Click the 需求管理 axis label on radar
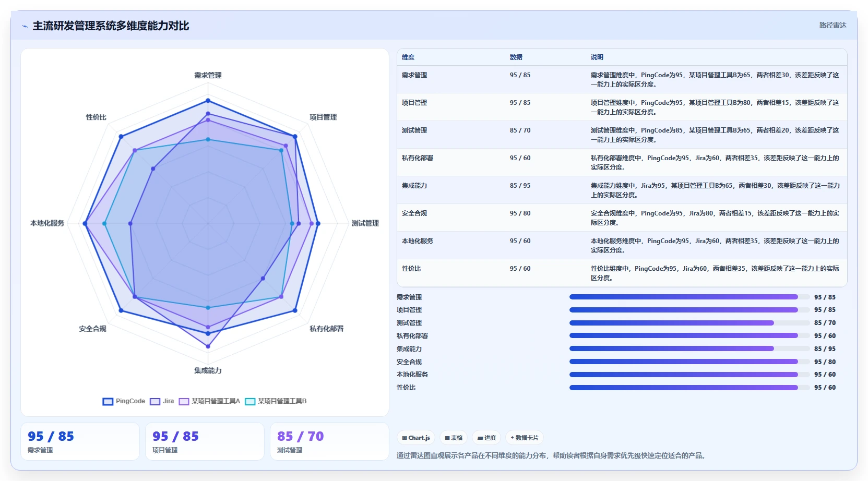The height and width of the screenshot is (481, 868). (208, 75)
